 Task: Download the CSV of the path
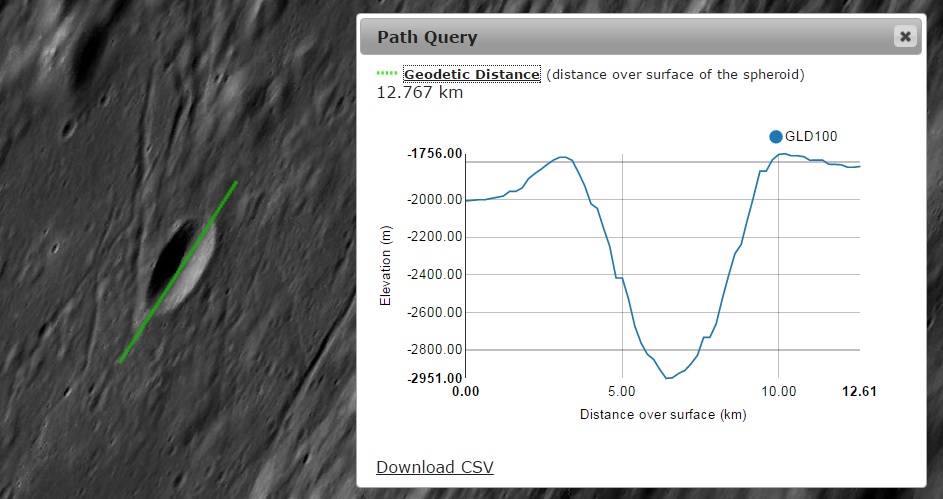(x=434, y=467)
